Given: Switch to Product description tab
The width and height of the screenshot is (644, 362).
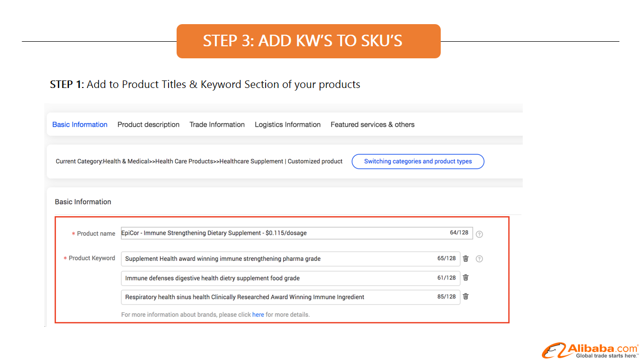Looking at the screenshot, I should pyautogui.click(x=148, y=125).
